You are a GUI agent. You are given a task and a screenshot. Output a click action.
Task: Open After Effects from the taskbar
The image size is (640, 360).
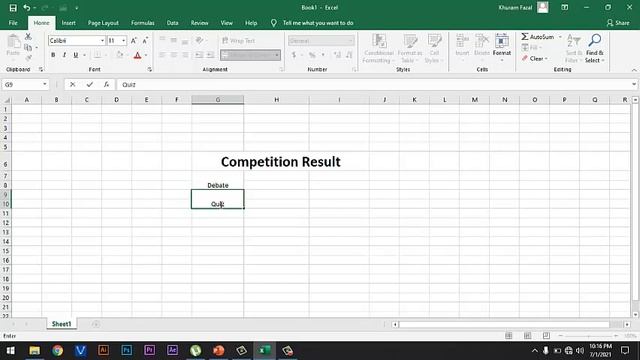click(172, 350)
